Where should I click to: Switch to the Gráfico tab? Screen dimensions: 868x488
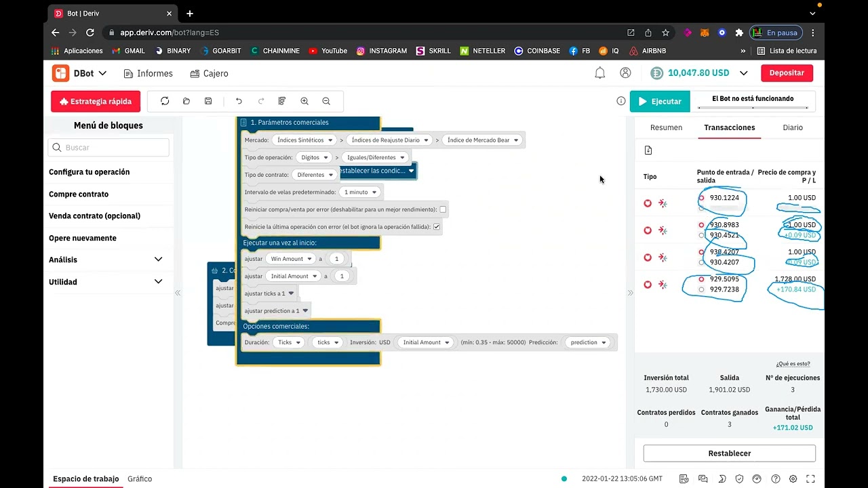coord(140,479)
